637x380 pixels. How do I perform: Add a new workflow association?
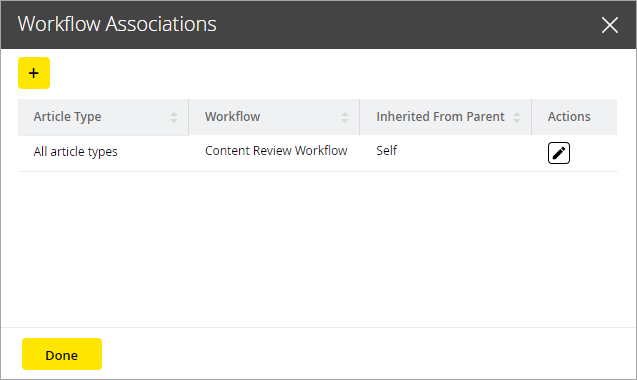coord(34,73)
